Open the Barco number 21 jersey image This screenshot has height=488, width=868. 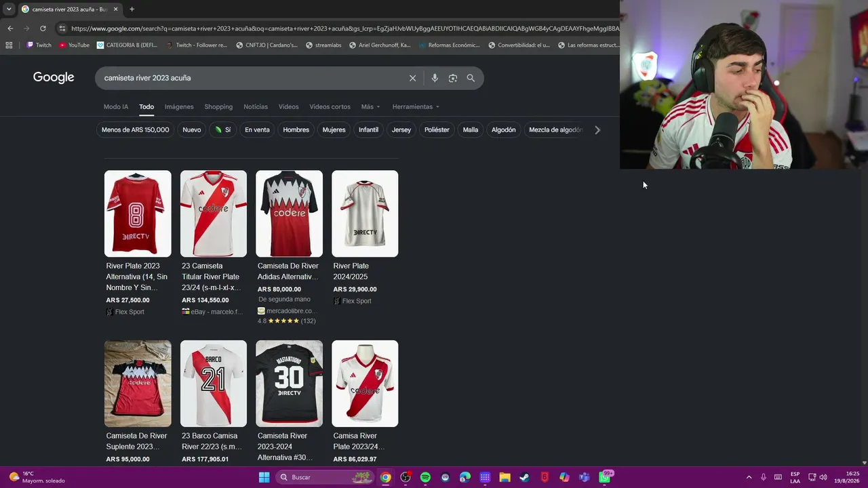[x=214, y=384]
